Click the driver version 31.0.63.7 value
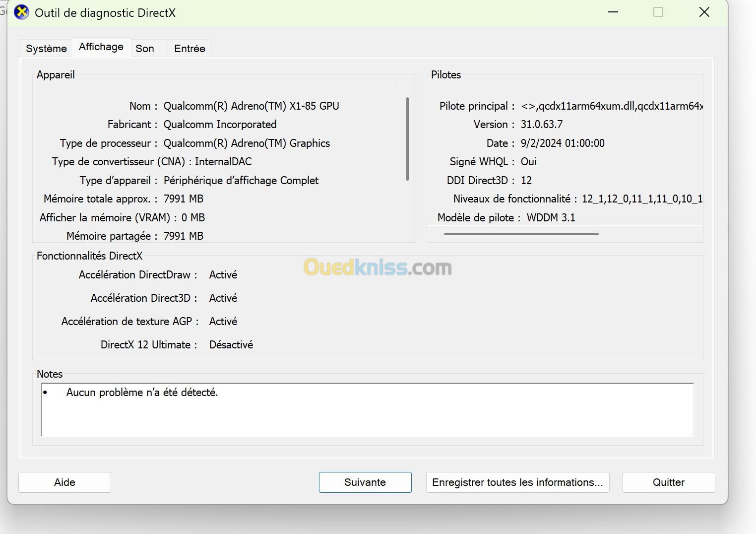This screenshot has width=756, height=534. pyautogui.click(x=541, y=125)
